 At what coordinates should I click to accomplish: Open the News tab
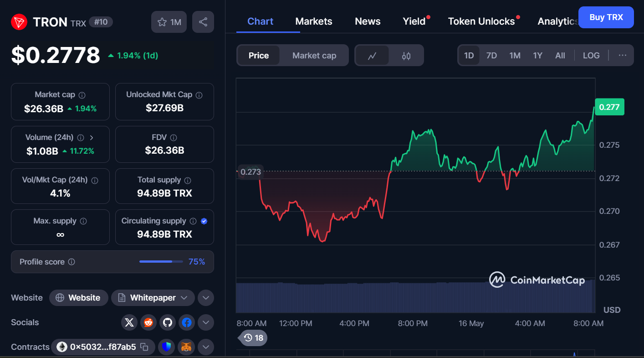pyautogui.click(x=368, y=21)
